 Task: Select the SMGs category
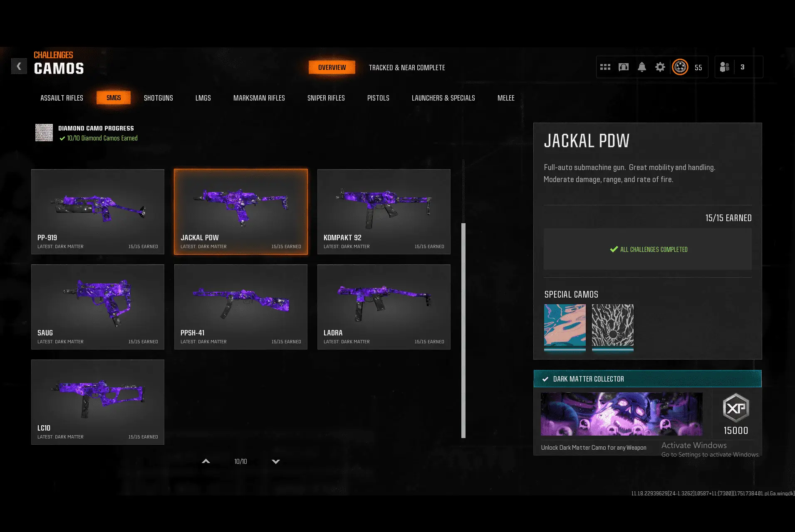click(114, 98)
